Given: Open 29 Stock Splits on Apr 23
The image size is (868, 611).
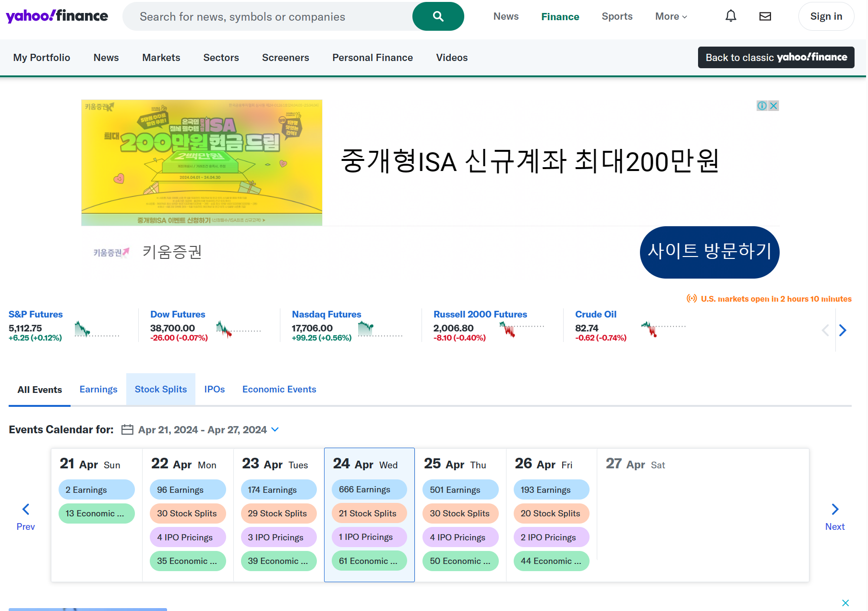Looking at the screenshot, I should point(278,513).
